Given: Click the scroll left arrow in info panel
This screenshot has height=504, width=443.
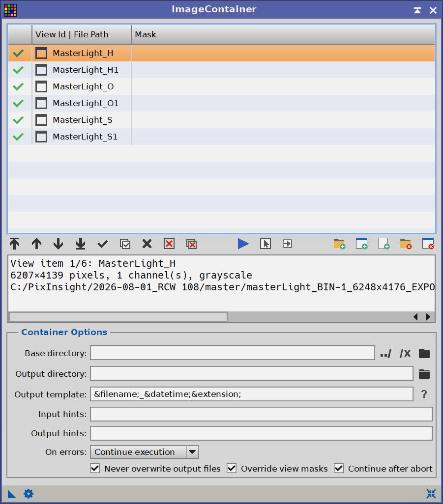Looking at the screenshot, I should (x=415, y=317).
